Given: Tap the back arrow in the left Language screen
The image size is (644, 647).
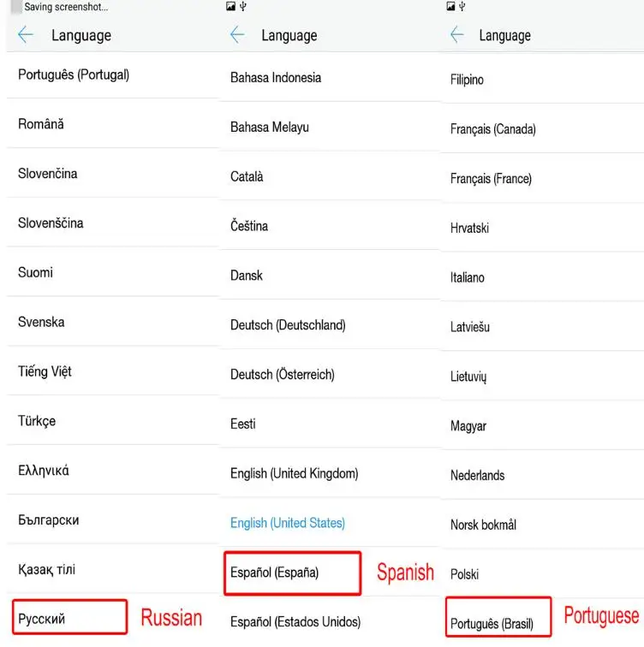Looking at the screenshot, I should 26,34.
